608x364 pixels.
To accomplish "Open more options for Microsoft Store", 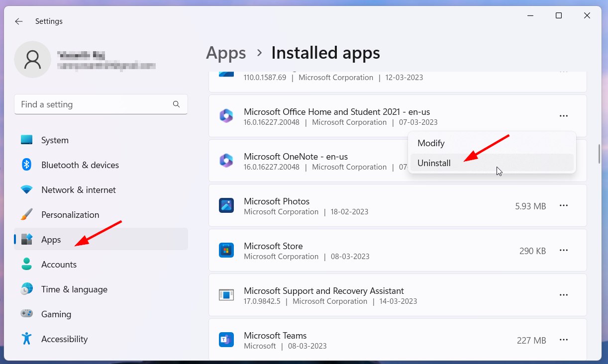I will [x=563, y=250].
